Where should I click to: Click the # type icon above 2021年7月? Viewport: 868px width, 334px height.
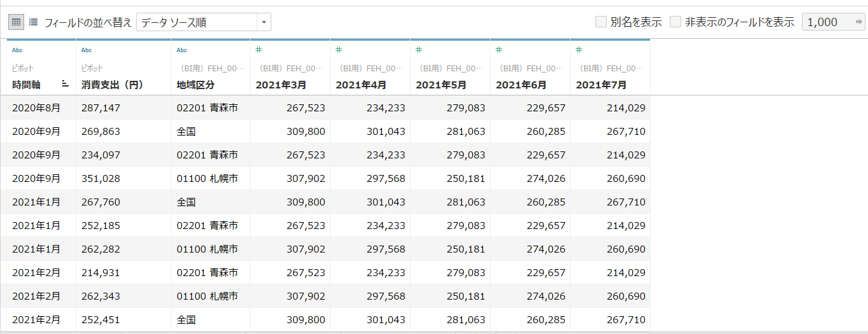[579, 50]
